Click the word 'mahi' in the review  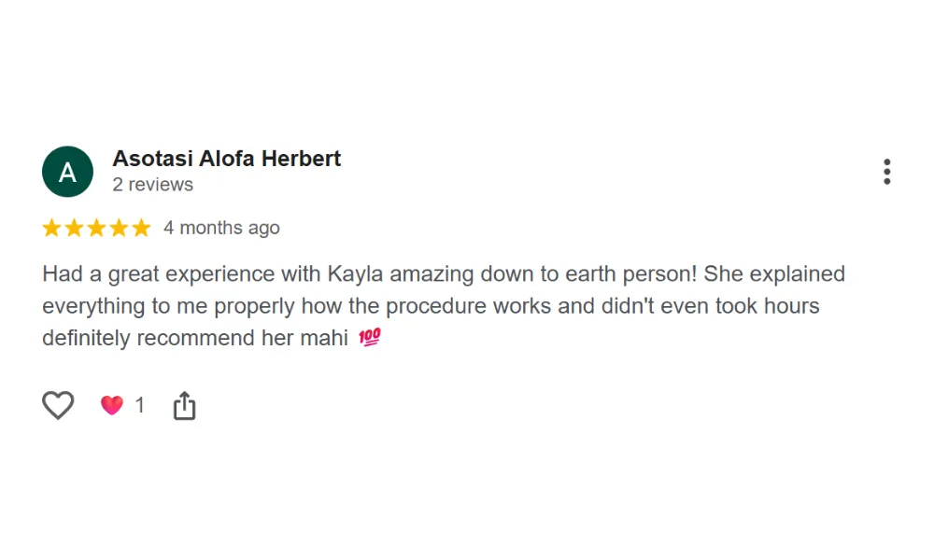pyautogui.click(x=323, y=338)
